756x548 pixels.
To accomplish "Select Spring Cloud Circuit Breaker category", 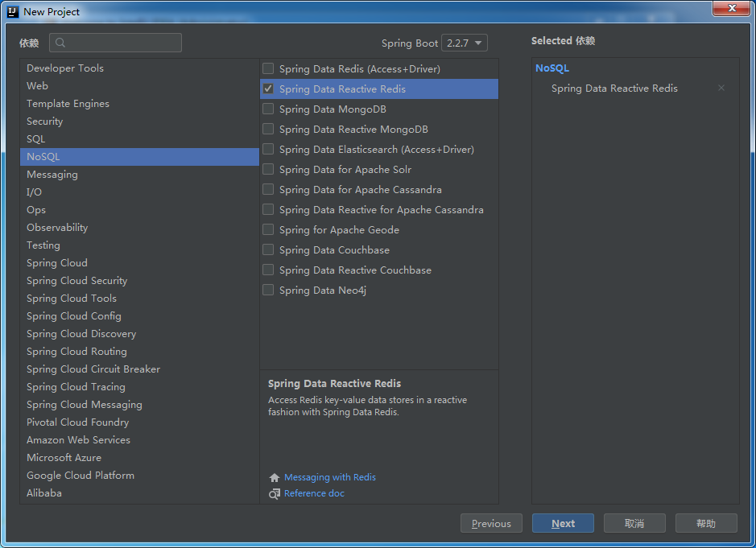I will (x=139, y=369).
